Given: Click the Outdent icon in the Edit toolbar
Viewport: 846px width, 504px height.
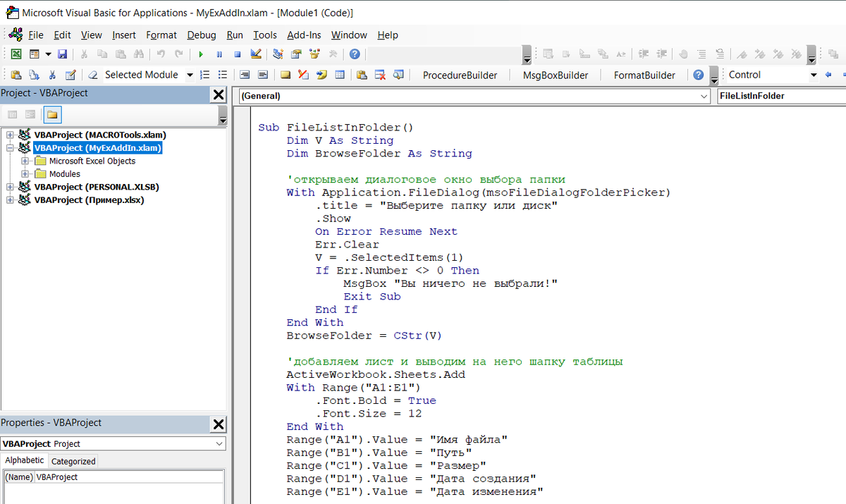Looking at the screenshot, I should [x=661, y=54].
